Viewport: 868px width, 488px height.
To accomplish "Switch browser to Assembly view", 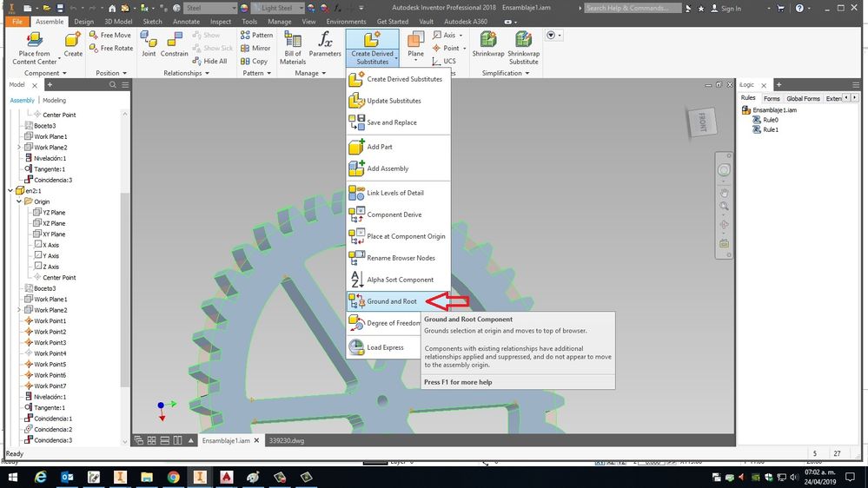I will pos(22,100).
